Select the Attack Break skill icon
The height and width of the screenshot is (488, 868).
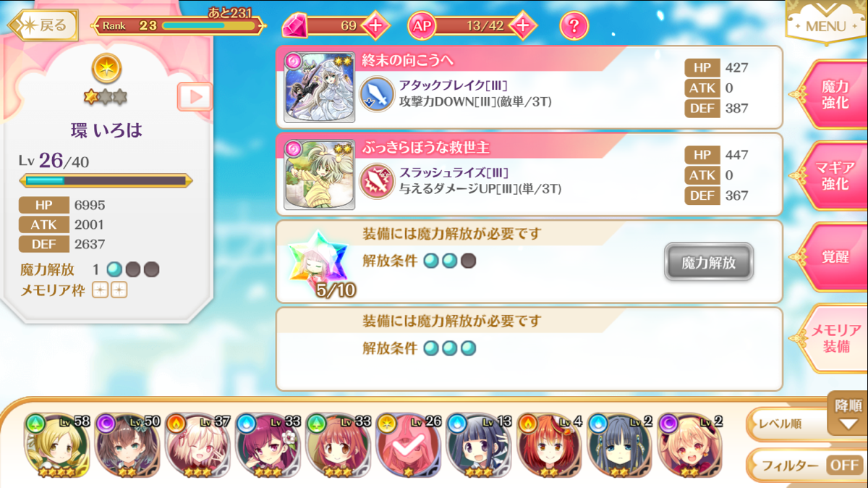377,93
